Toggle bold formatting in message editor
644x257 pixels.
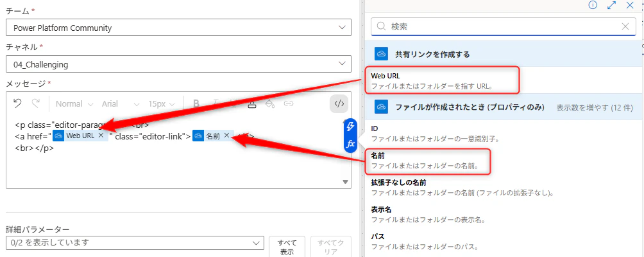tap(196, 103)
